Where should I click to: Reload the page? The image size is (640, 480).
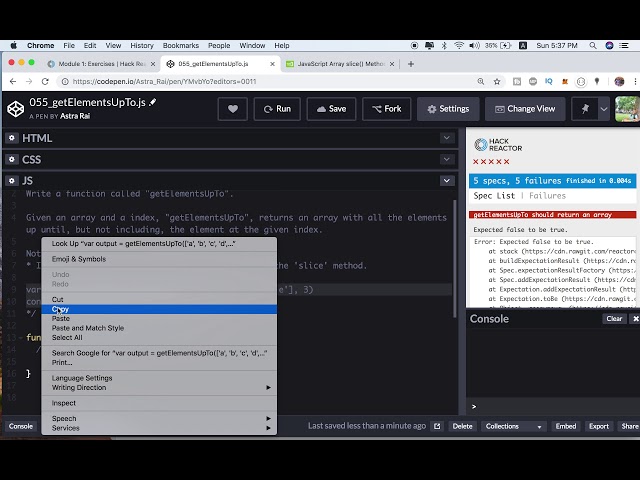[x=45, y=82]
